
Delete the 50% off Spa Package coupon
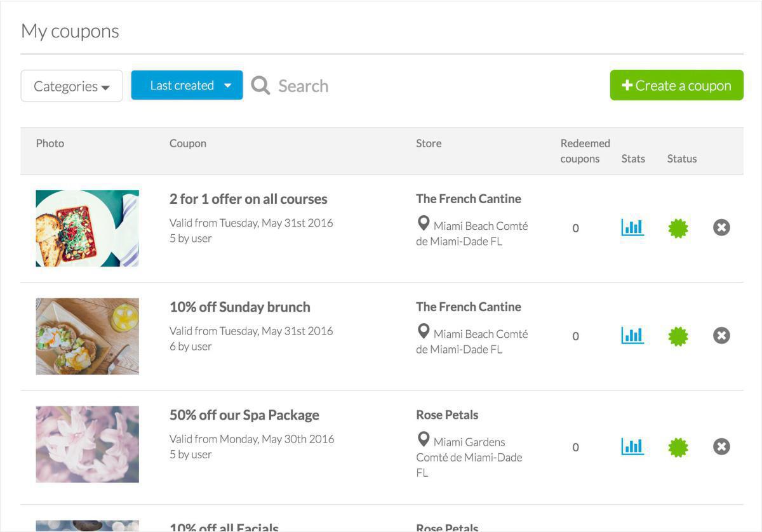(721, 446)
